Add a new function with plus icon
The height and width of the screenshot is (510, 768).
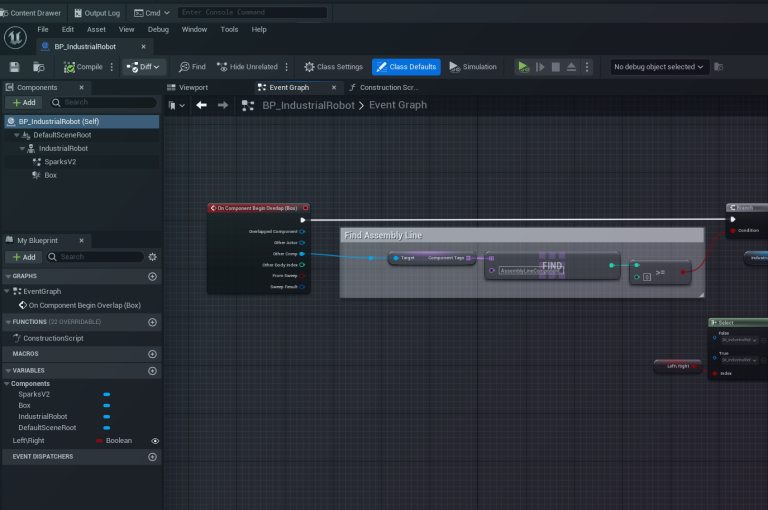152,322
